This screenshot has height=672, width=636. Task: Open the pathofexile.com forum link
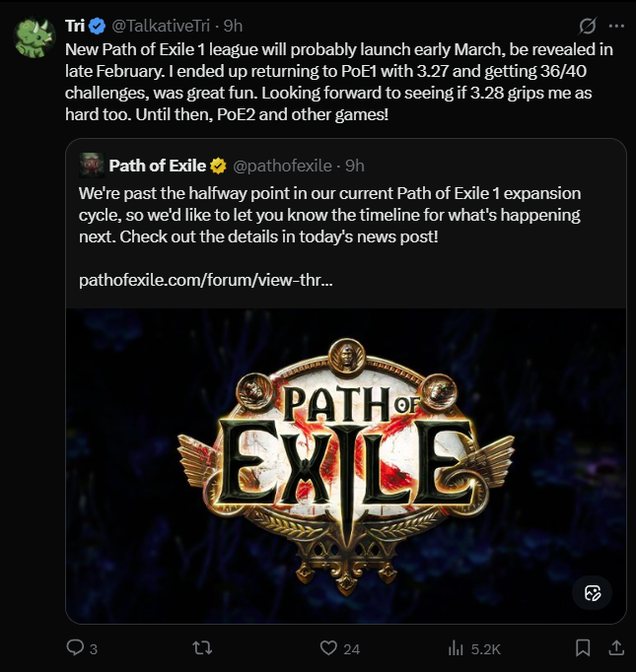click(205, 280)
